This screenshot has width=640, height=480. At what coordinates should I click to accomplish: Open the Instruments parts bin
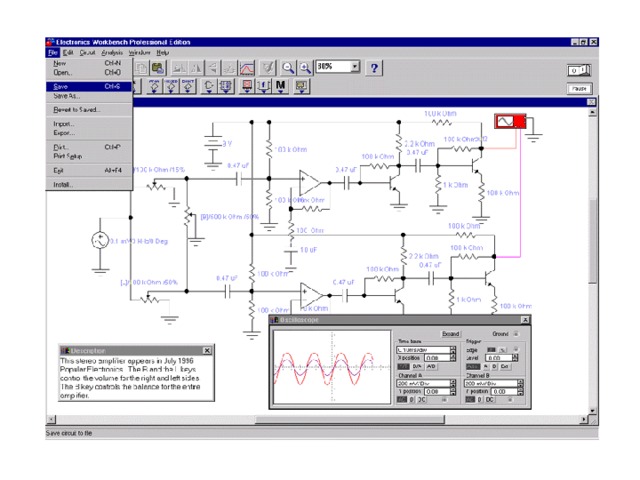pyautogui.click(x=302, y=87)
